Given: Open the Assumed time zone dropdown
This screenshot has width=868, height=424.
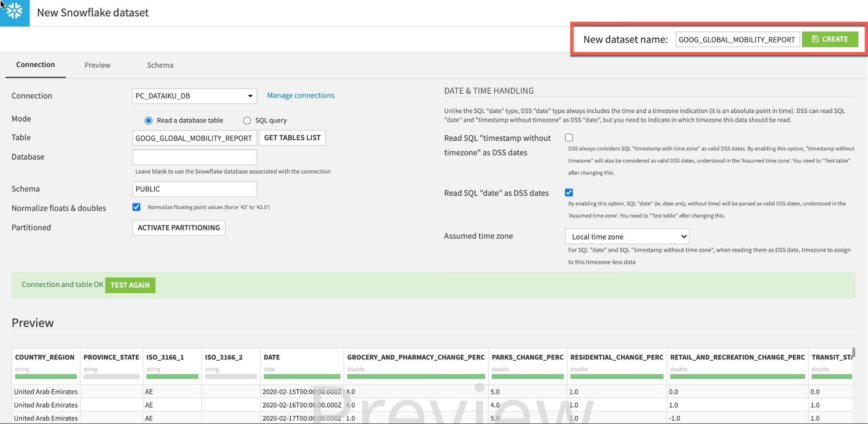Looking at the screenshot, I should tap(627, 237).
